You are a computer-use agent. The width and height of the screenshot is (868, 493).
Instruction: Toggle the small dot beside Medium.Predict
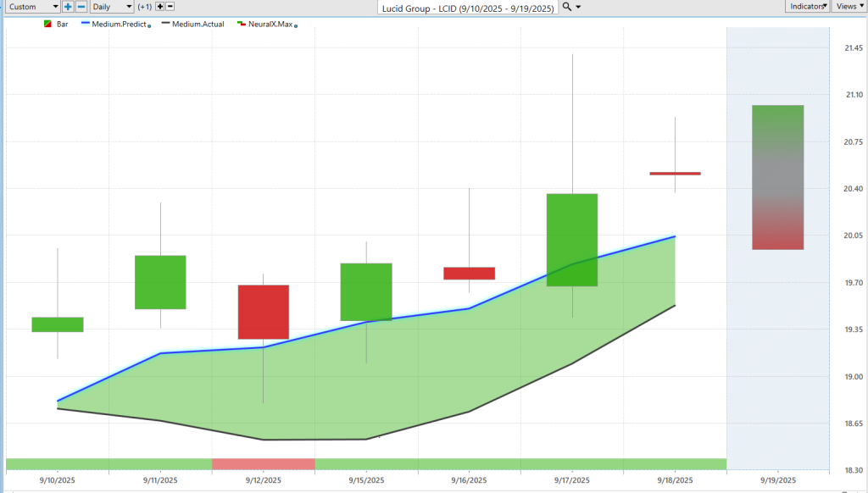[x=149, y=26]
